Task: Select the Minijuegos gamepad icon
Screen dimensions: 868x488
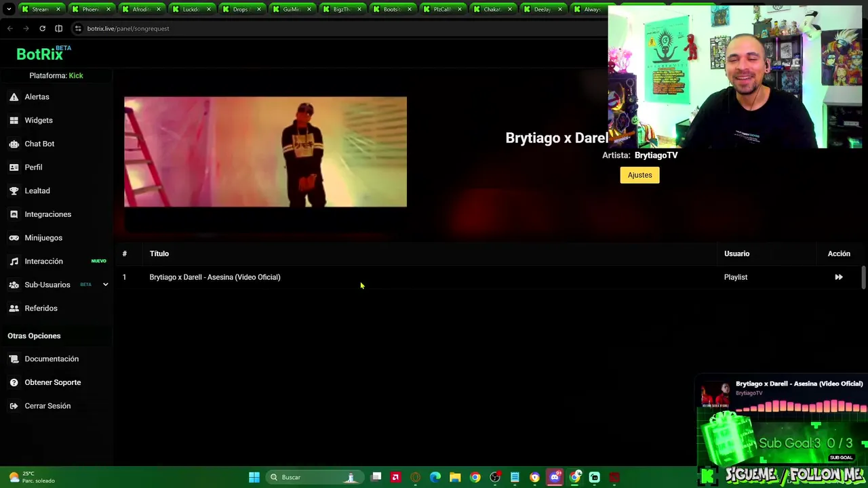Action: tap(14, 238)
